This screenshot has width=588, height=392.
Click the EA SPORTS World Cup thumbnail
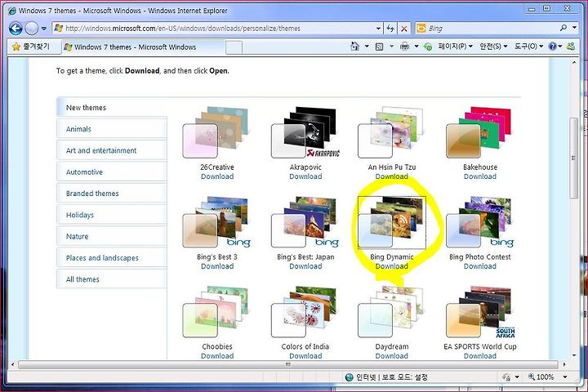[480, 312]
